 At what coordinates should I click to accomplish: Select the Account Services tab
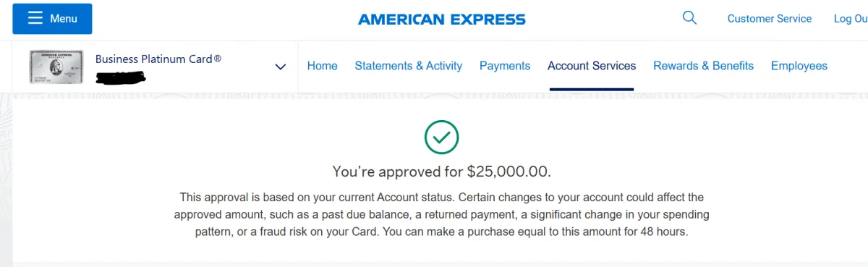(592, 66)
